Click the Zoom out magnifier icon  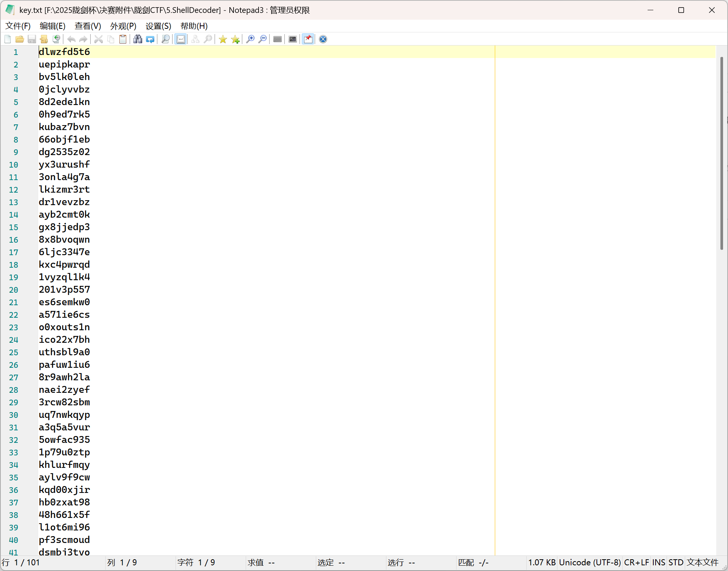(262, 39)
